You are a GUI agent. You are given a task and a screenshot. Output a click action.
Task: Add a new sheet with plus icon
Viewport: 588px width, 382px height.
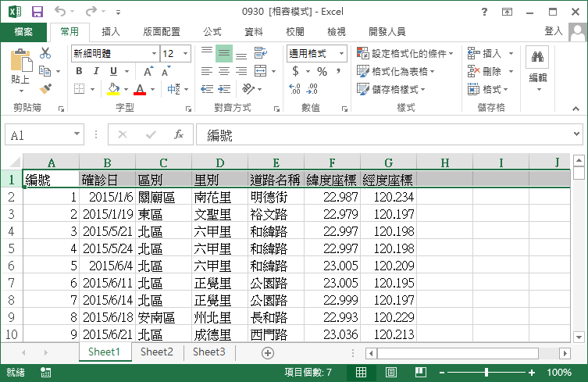268,353
